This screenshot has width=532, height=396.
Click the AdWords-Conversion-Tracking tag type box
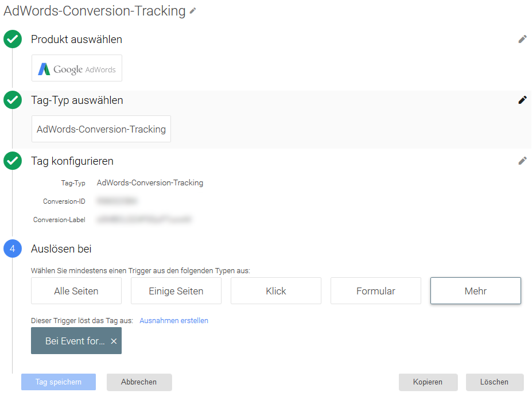101,129
